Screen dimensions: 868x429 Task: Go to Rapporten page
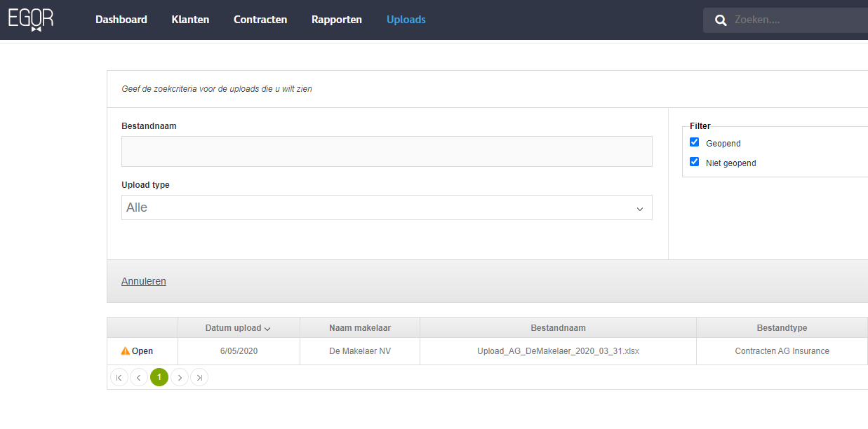coord(337,20)
